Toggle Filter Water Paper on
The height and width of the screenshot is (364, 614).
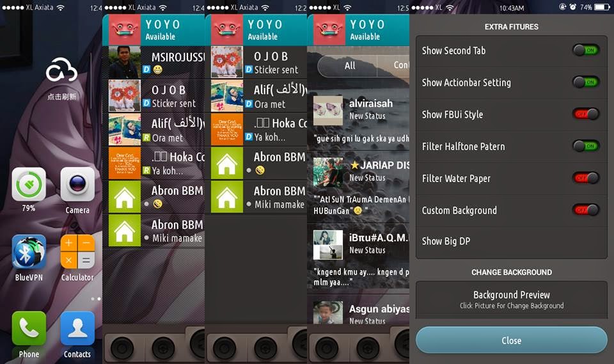point(586,178)
